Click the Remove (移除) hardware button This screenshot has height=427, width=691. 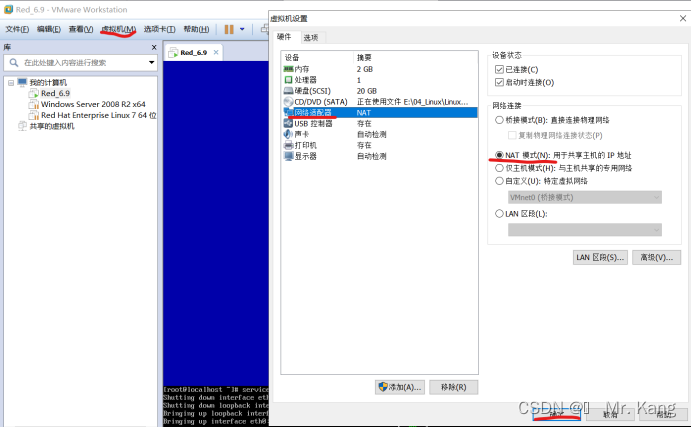coord(453,387)
